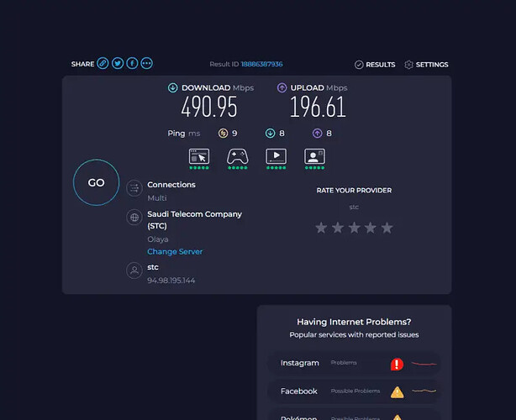The width and height of the screenshot is (516, 420).
Task: Open more share options ellipsis icon
Action: (x=147, y=64)
